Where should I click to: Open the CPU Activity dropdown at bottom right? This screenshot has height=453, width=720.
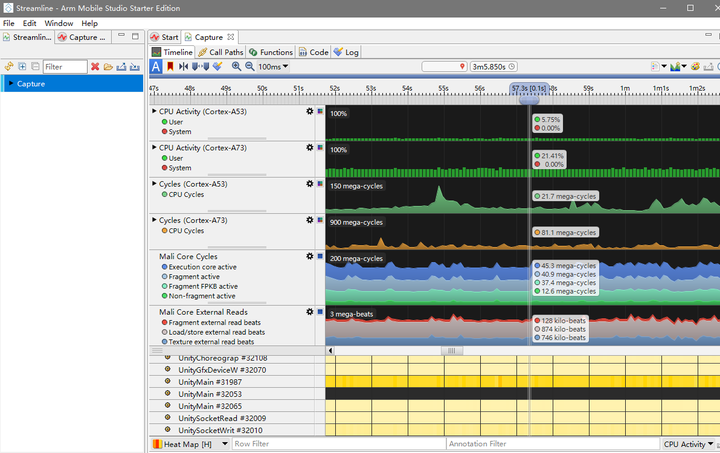click(x=689, y=444)
